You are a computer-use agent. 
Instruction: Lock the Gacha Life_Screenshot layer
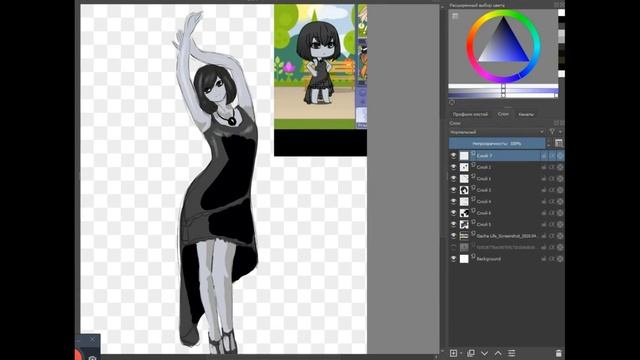pos(544,236)
